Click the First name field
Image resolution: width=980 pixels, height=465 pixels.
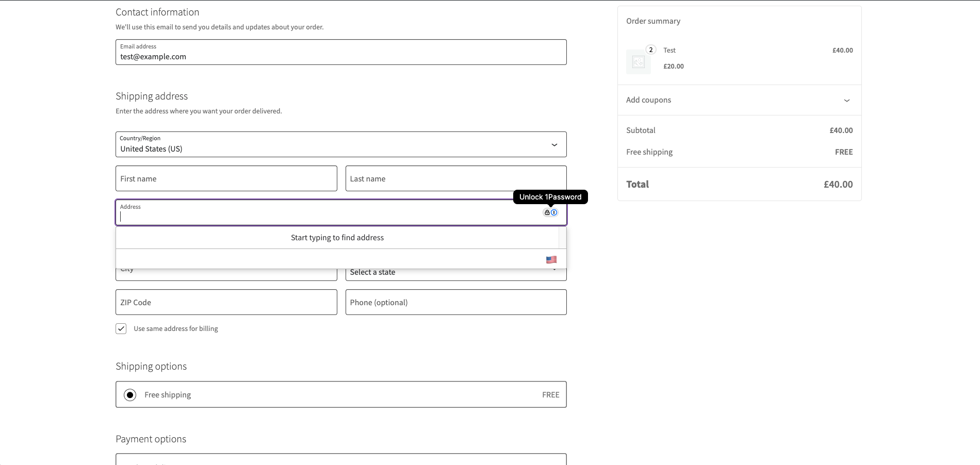coord(226,178)
